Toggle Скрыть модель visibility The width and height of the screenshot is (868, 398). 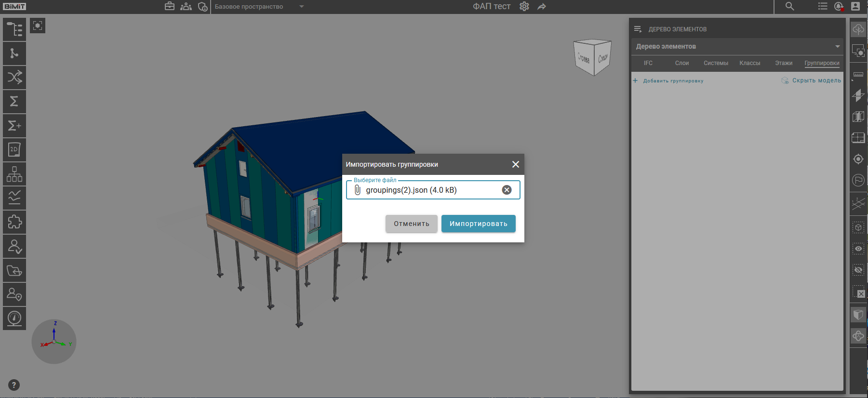click(811, 80)
